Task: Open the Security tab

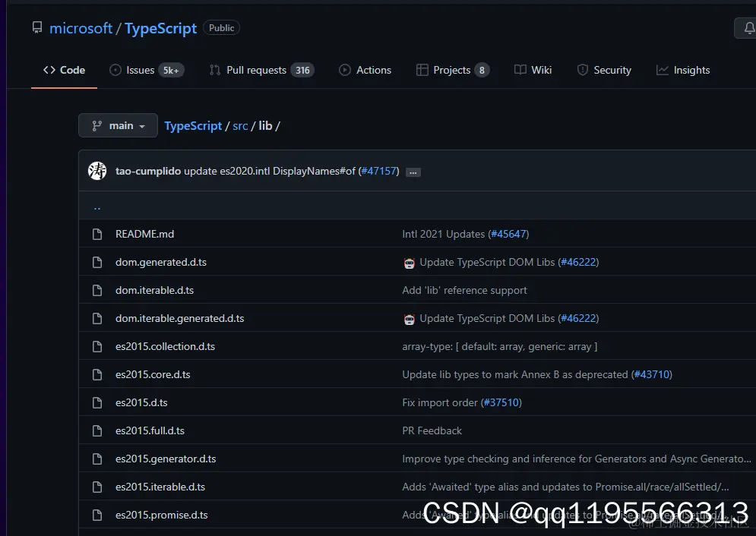Action: click(604, 71)
